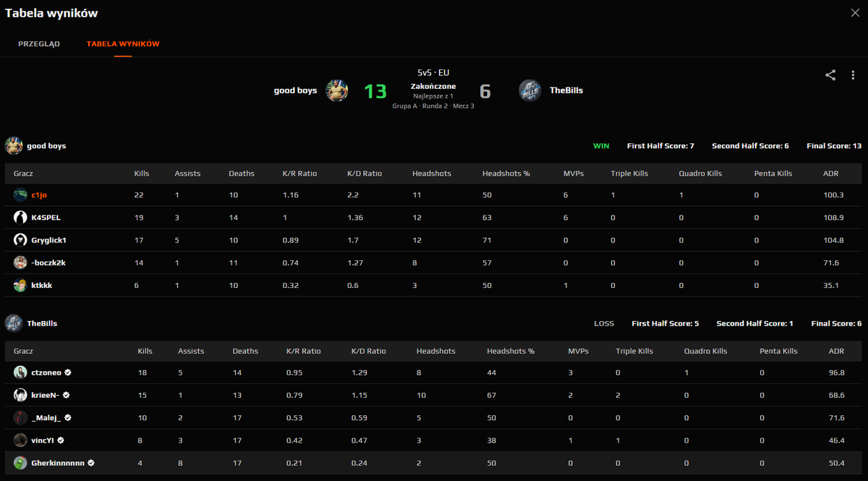This screenshot has height=481, width=868.
Task: Click vincYI player avatar
Action: pos(20,440)
